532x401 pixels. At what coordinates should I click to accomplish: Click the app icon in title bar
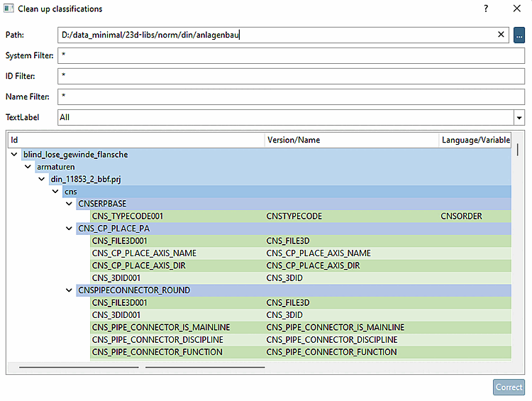pyautogui.click(x=9, y=9)
